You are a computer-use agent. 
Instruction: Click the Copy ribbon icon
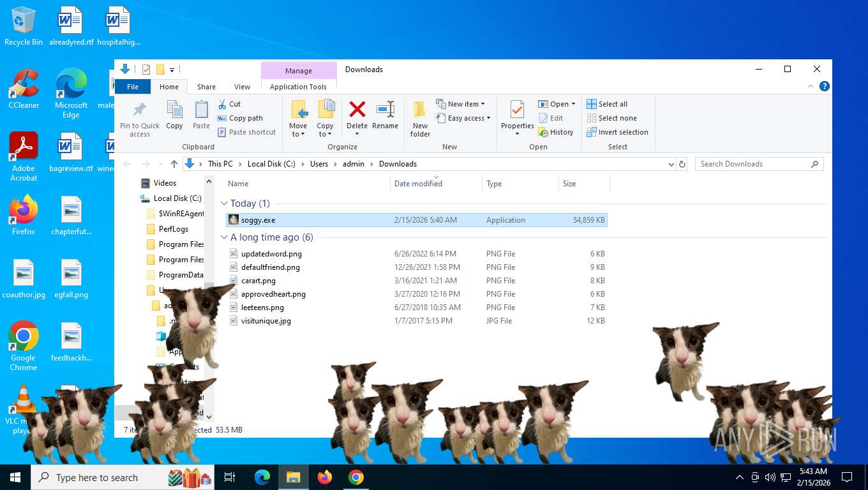174,115
